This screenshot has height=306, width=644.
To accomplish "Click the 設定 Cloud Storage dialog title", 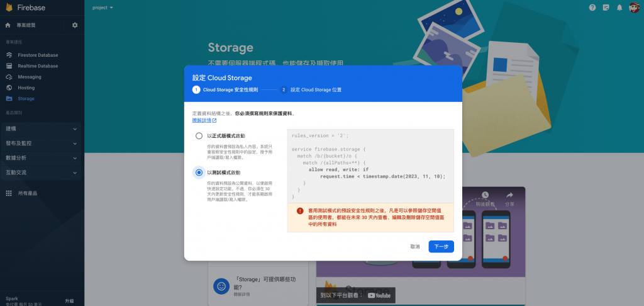I will click(222, 77).
